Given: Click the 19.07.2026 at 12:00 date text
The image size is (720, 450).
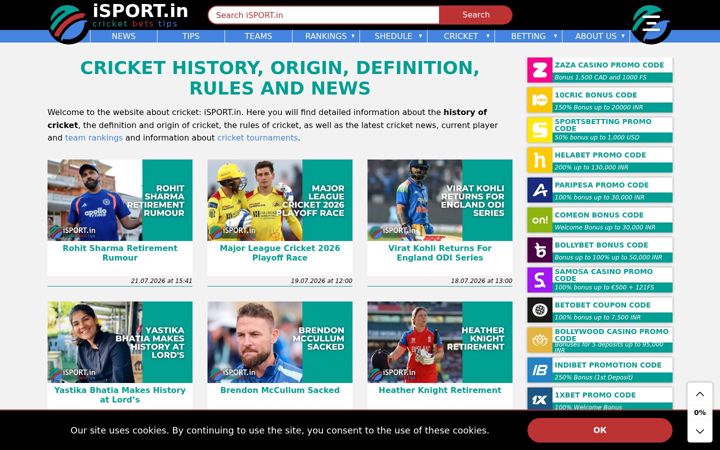Looking at the screenshot, I should coord(321,281).
